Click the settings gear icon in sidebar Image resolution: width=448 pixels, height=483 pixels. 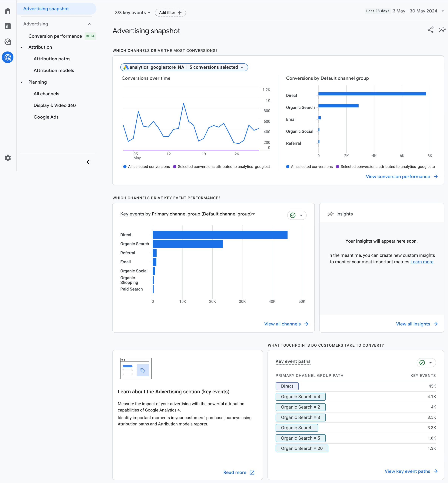8,158
